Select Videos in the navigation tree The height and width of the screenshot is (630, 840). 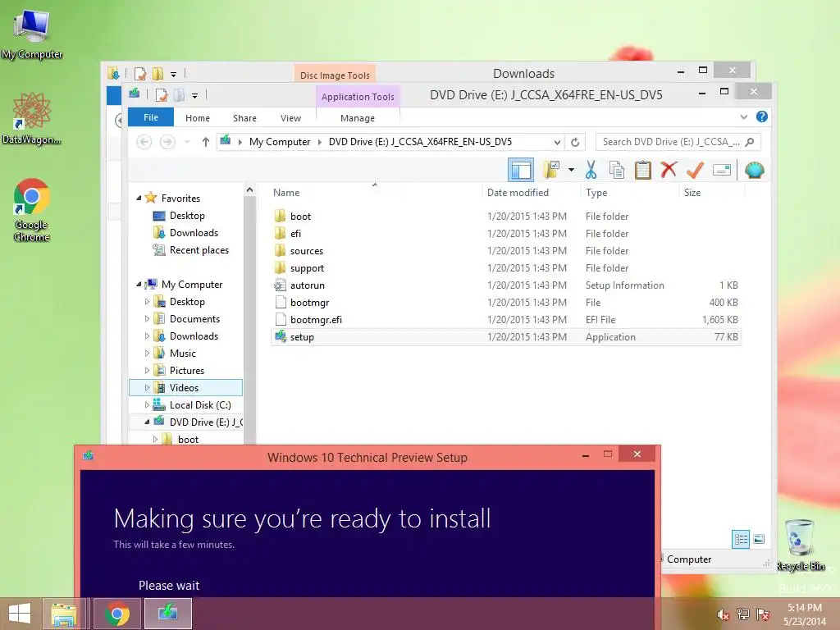point(184,388)
